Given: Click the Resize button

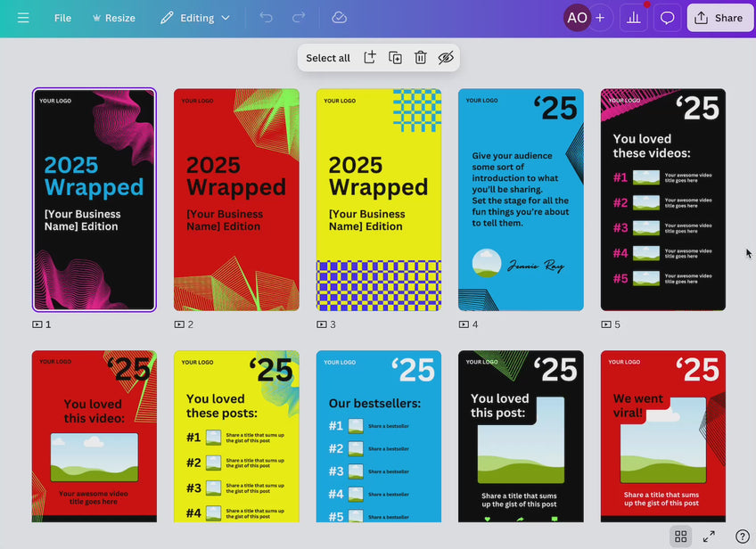Looking at the screenshot, I should [113, 17].
